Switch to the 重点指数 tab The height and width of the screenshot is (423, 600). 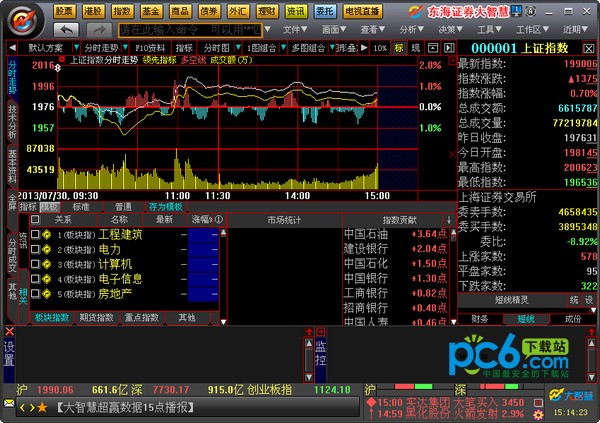pyautogui.click(x=142, y=318)
